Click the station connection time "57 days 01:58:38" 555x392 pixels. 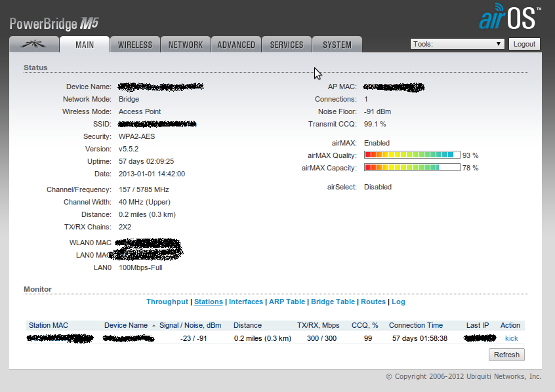point(420,339)
